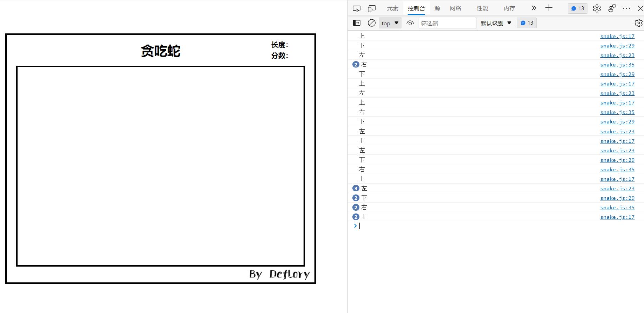Click the 贪吃蛇 game title
This screenshot has height=313, width=644.
[x=161, y=51]
